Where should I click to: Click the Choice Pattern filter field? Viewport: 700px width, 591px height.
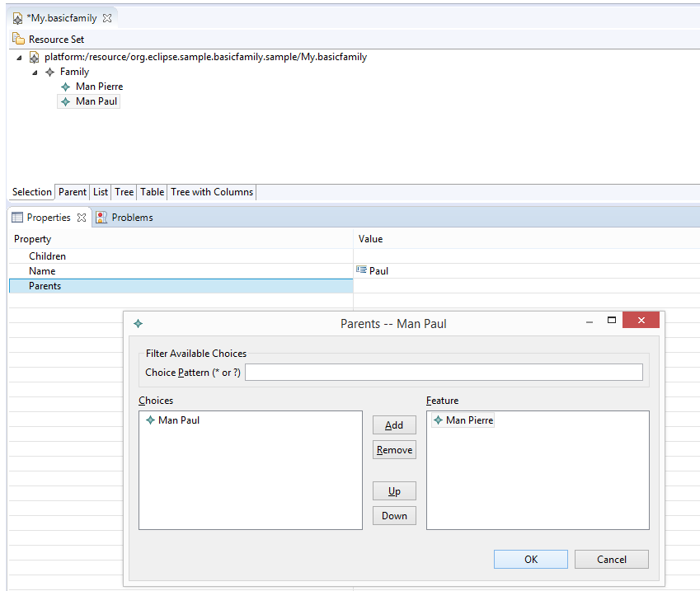coord(444,373)
